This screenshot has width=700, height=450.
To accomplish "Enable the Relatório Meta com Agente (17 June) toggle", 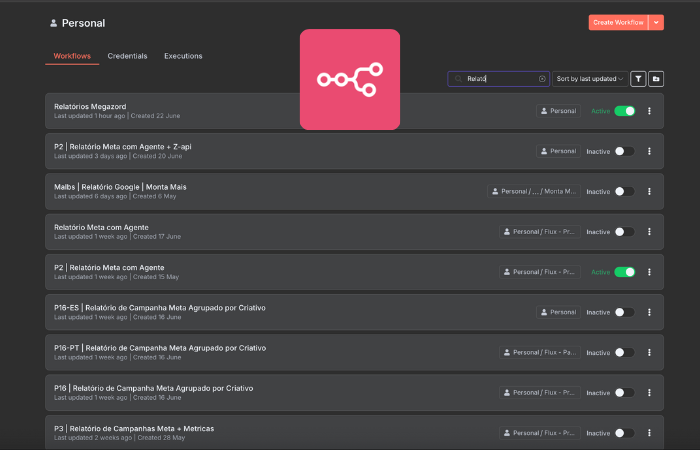I will pyautogui.click(x=625, y=232).
